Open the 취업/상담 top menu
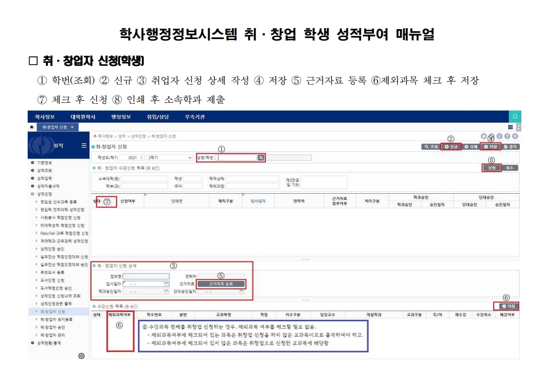 pos(158,117)
